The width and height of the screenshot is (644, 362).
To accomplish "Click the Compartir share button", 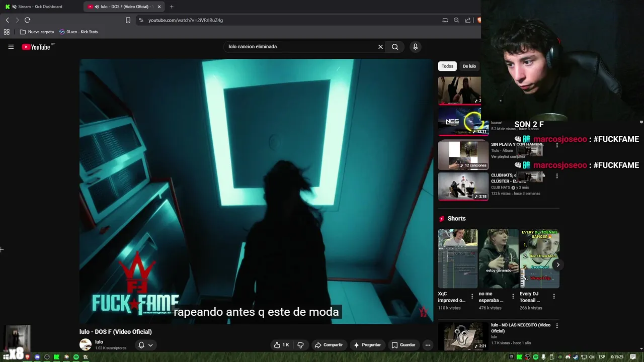I will coord(329,345).
